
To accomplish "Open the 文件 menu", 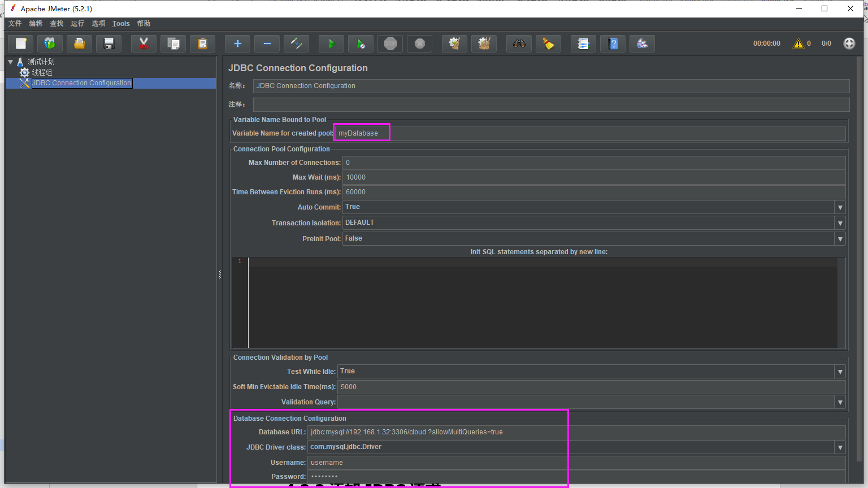I will pyautogui.click(x=15, y=23).
